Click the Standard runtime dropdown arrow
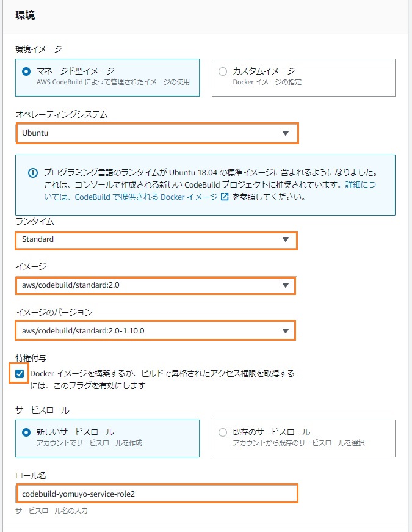 click(286, 239)
